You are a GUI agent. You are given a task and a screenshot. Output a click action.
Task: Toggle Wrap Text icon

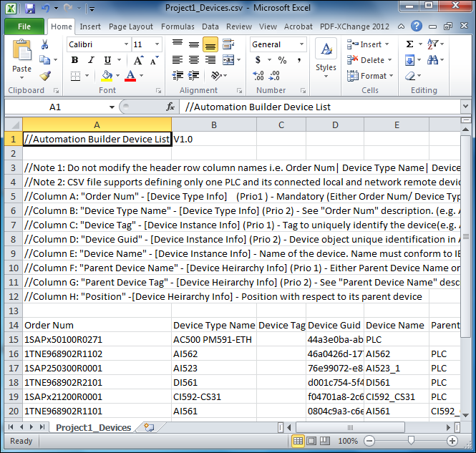click(x=228, y=44)
